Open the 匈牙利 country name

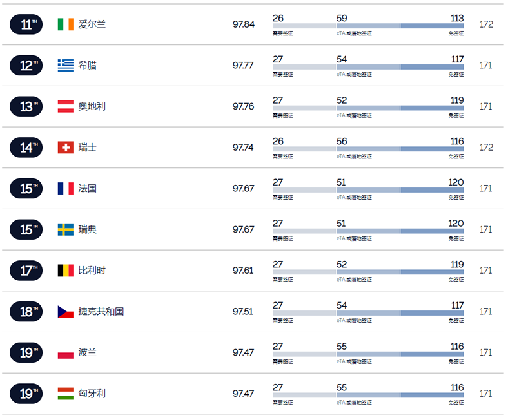92,394
